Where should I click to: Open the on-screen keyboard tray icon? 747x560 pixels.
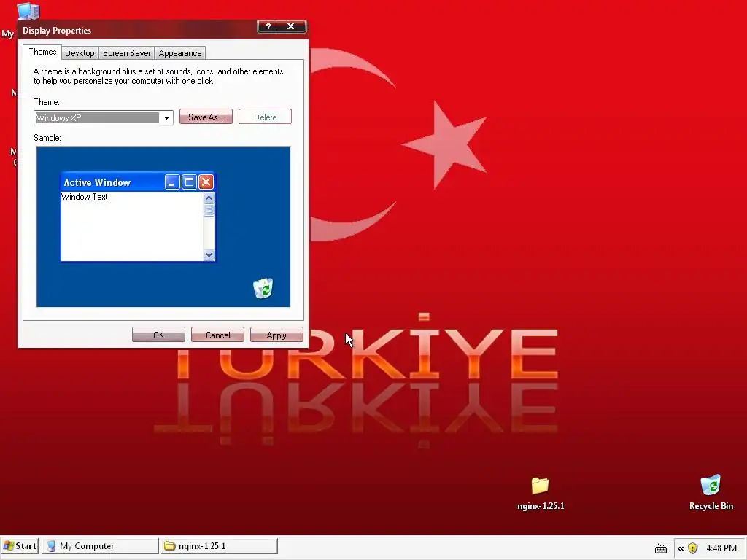coord(661,548)
